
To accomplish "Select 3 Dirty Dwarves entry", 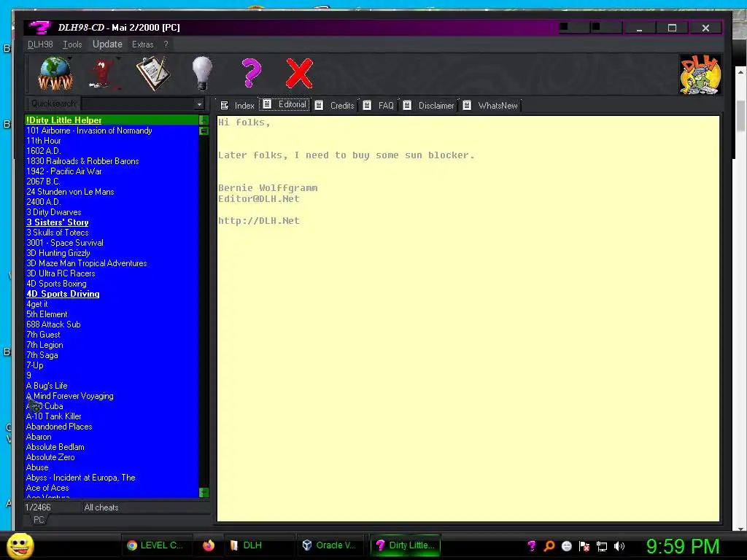I will pos(111,212).
